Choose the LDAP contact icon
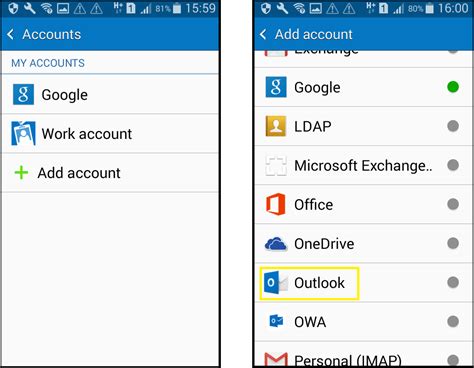This screenshot has height=368, width=474. (276, 126)
